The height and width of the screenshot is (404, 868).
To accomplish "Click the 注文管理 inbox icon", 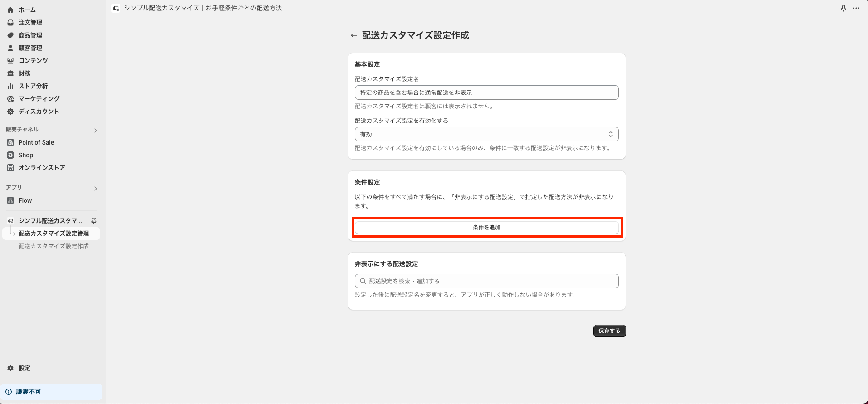I will 10,23.
